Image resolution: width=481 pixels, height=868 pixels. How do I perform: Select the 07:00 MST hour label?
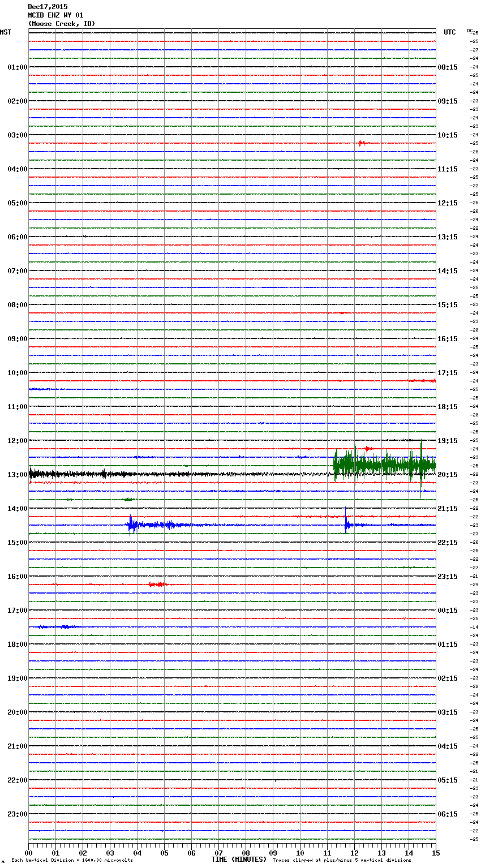pos(18,271)
